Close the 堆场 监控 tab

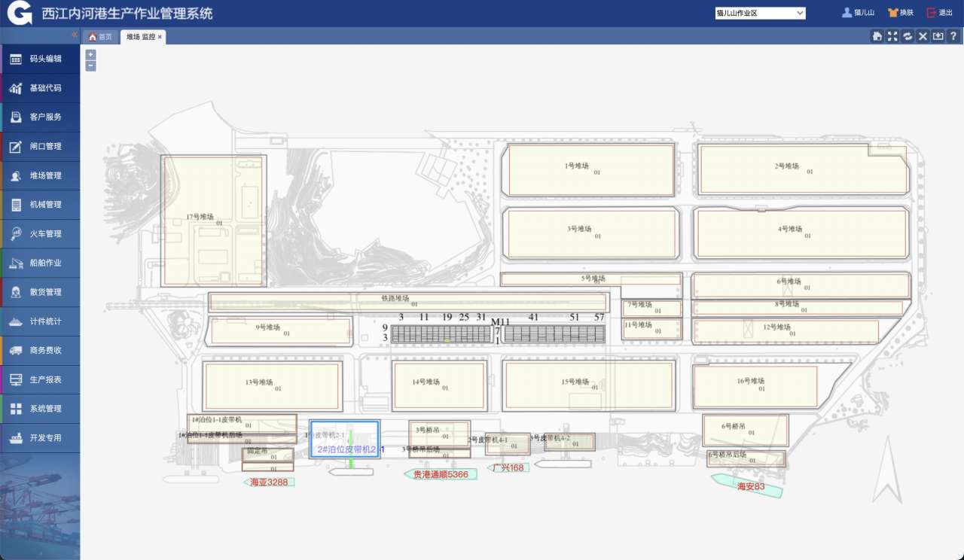tap(160, 37)
